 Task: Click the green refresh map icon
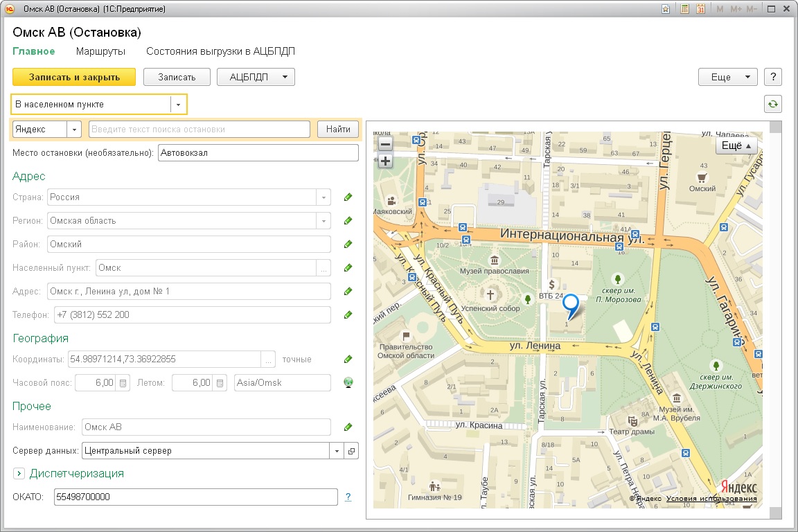pos(772,105)
